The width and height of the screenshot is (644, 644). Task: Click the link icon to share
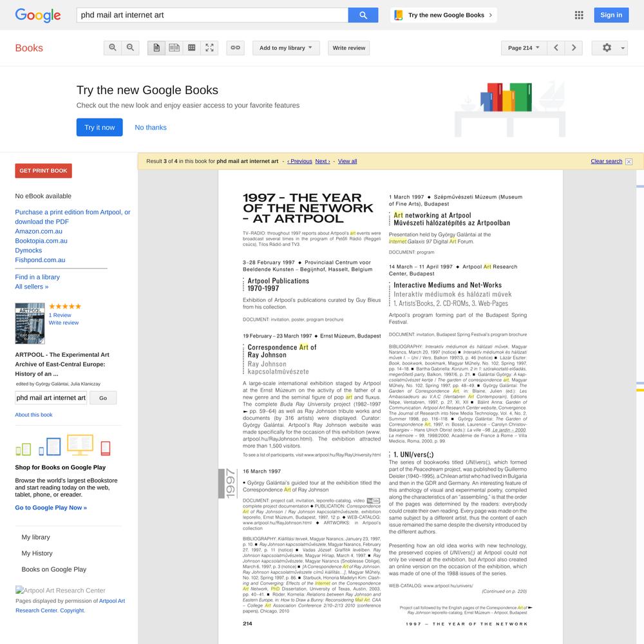pos(235,48)
